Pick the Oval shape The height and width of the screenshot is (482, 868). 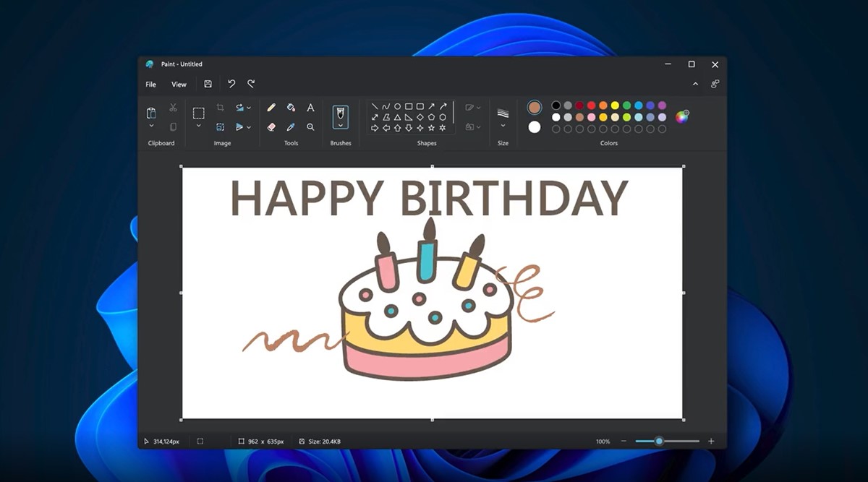pos(397,106)
